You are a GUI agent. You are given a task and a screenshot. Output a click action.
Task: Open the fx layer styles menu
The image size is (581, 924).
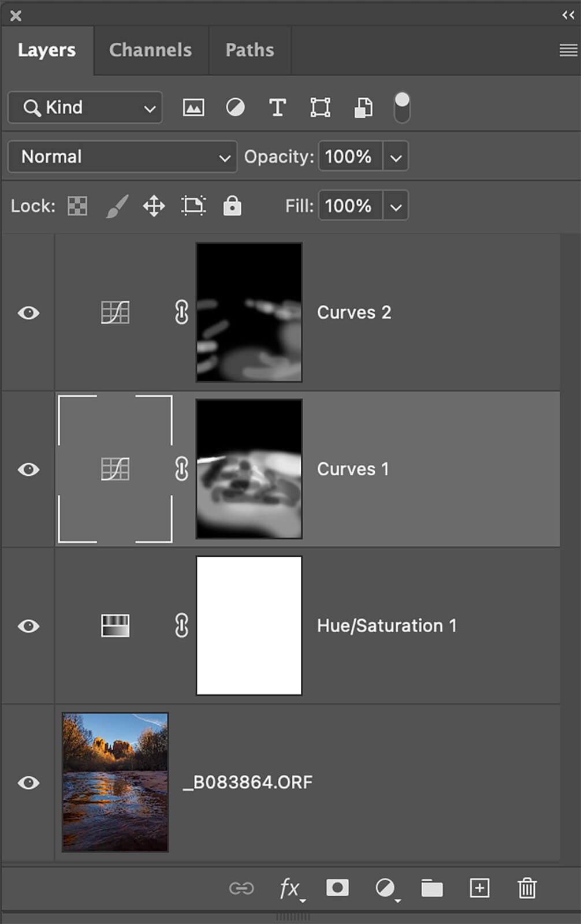click(290, 888)
